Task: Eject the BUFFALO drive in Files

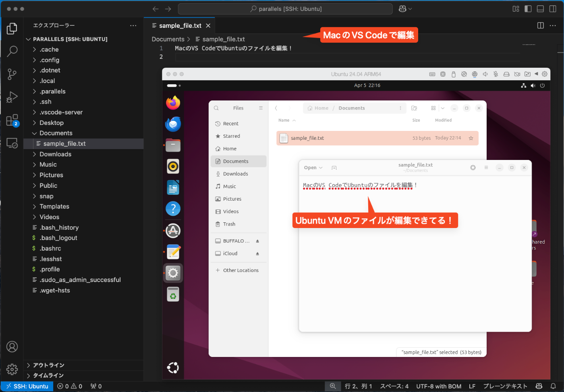Action: 257,241
